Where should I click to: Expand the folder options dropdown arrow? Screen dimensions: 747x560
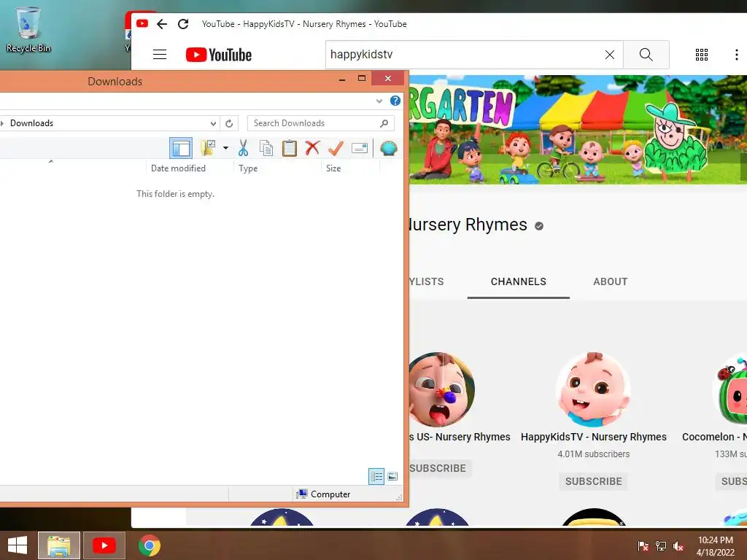(x=226, y=148)
